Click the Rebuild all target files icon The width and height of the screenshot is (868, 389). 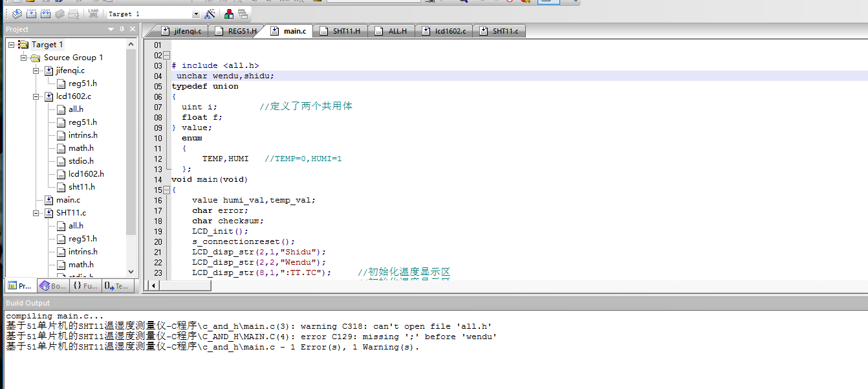(45, 14)
